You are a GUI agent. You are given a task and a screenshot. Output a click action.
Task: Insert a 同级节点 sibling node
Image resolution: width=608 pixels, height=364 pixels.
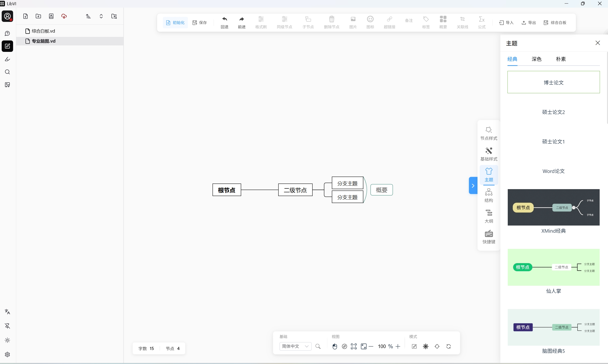(x=285, y=22)
